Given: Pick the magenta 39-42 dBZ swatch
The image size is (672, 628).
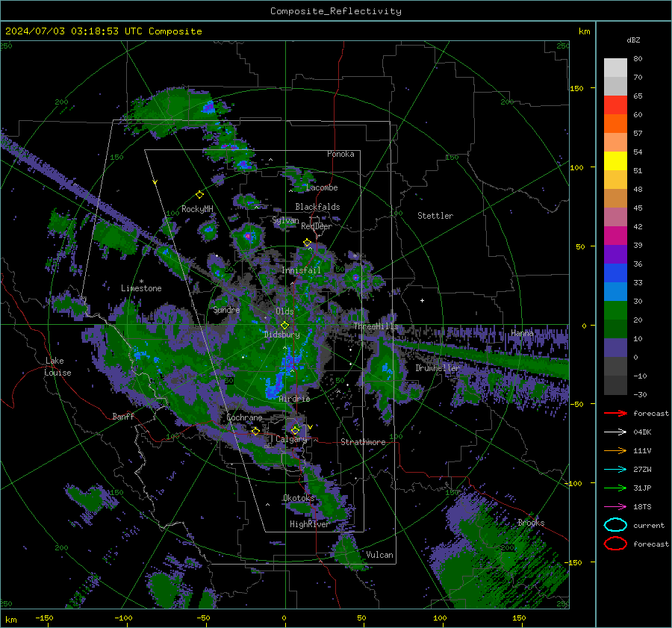Looking at the screenshot, I should 615,236.
